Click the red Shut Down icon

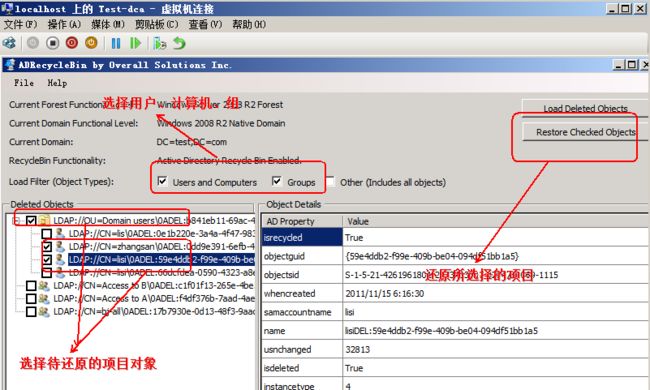72,43
